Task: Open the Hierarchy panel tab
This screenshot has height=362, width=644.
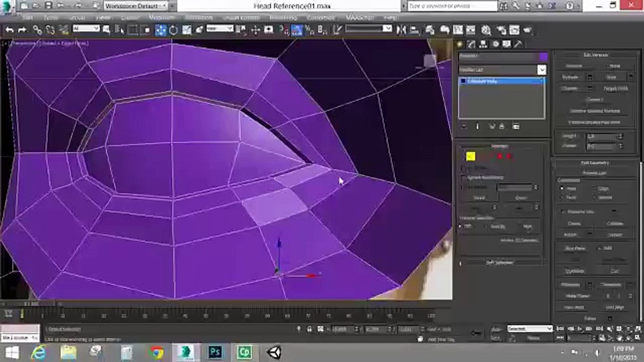Action: click(483, 44)
